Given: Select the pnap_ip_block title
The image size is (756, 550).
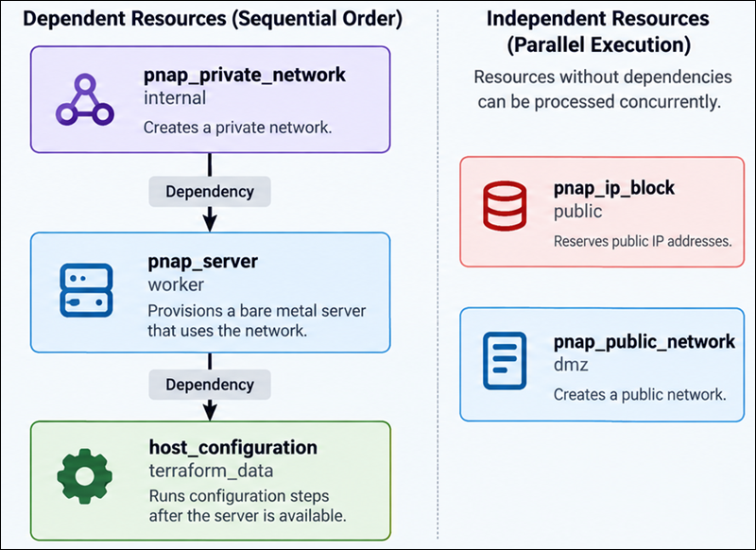Looking at the screenshot, I should tap(613, 188).
